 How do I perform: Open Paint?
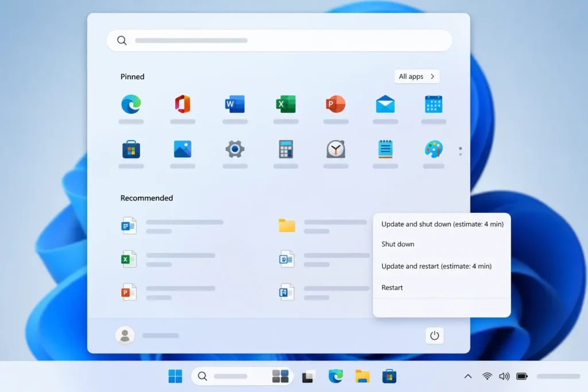click(434, 148)
